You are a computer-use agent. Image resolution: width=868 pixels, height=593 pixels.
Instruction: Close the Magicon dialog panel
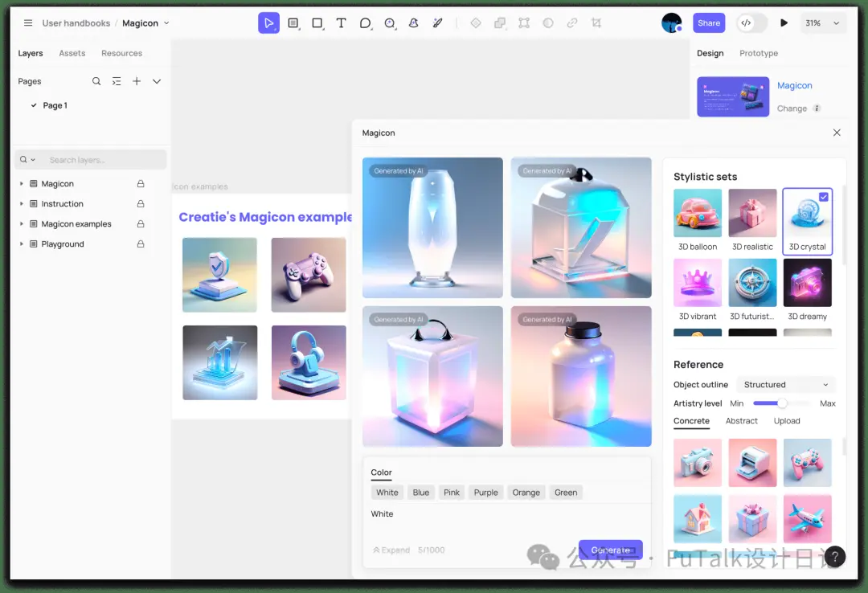pos(837,133)
